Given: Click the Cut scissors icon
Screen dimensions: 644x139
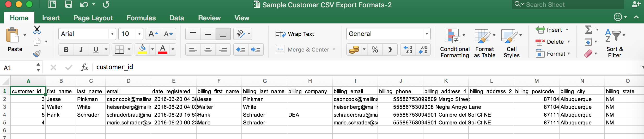Looking at the screenshot, I should [x=37, y=30].
